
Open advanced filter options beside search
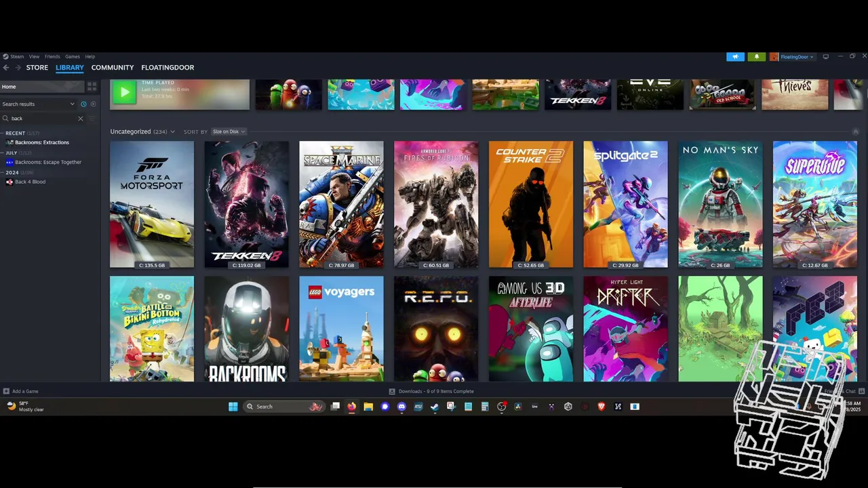(93, 119)
